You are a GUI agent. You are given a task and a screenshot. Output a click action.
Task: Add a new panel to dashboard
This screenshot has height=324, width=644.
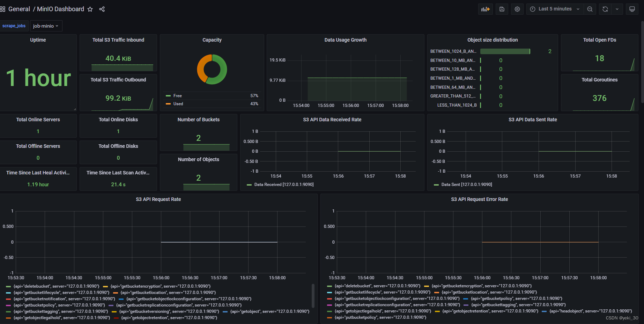pyautogui.click(x=485, y=9)
